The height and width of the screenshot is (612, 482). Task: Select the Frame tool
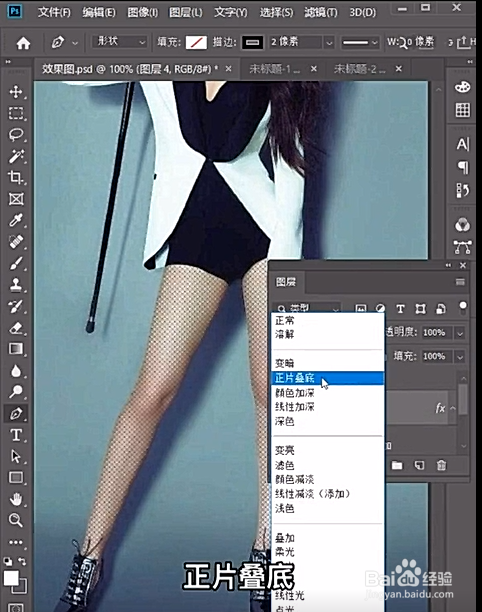(16, 199)
